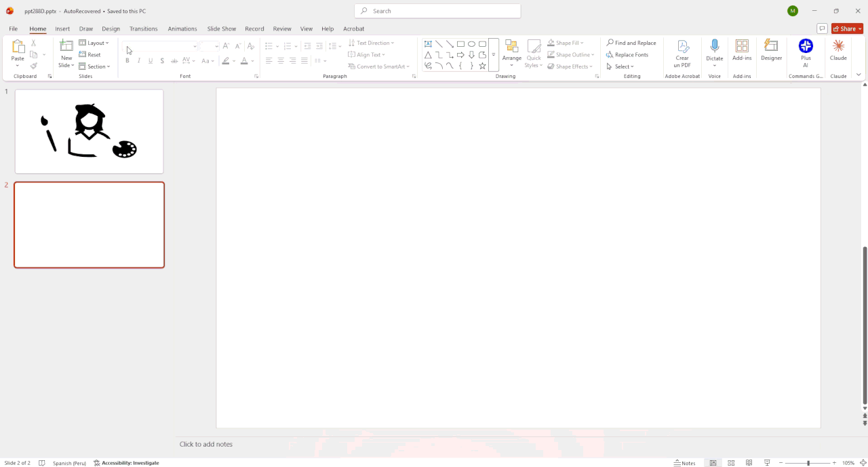The width and height of the screenshot is (868, 467).
Task: Fit slide to current window icon
Action: pos(863,463)
